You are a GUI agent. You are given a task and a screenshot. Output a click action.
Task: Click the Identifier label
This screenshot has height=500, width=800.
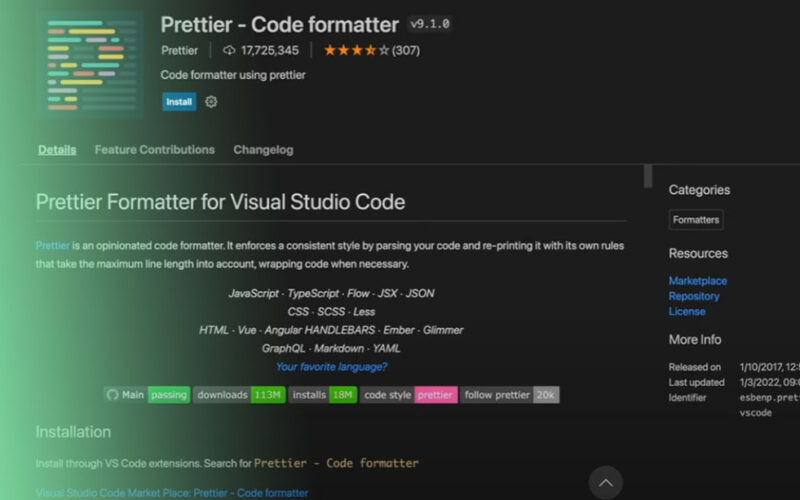click(x=687, y=397)
